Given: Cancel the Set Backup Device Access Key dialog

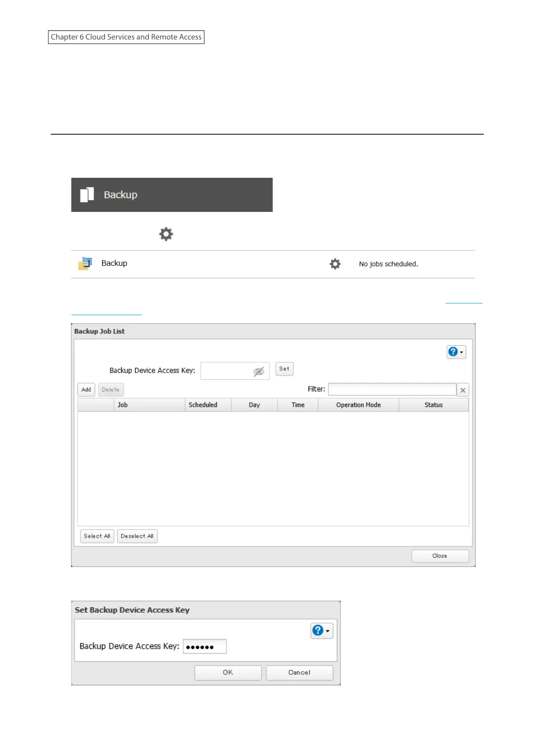Looking at the screenshot, I should [x=299, y=672].
